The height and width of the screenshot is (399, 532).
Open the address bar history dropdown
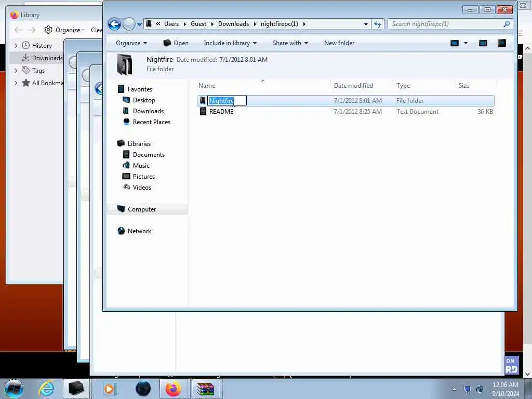pos(366,24)
